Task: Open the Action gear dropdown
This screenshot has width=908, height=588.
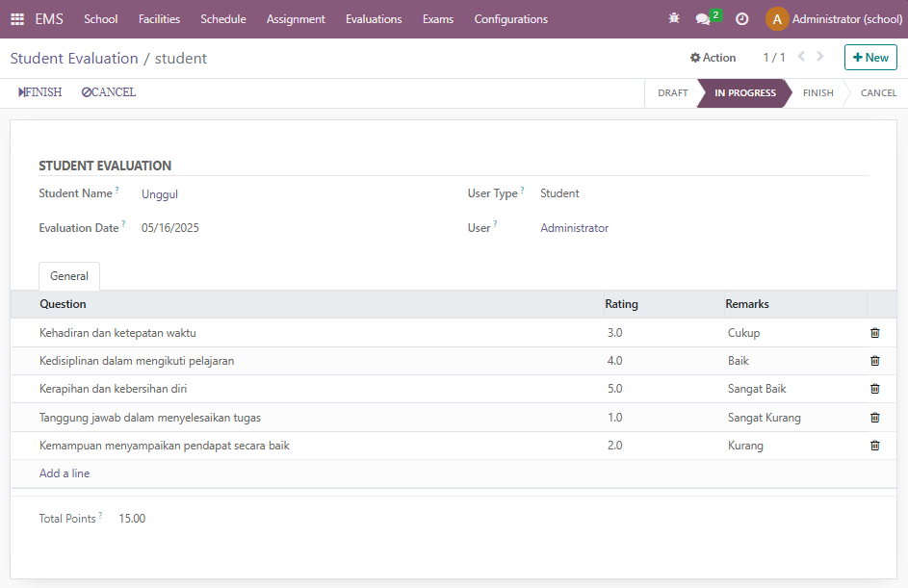Action: (x=713, y=58)
